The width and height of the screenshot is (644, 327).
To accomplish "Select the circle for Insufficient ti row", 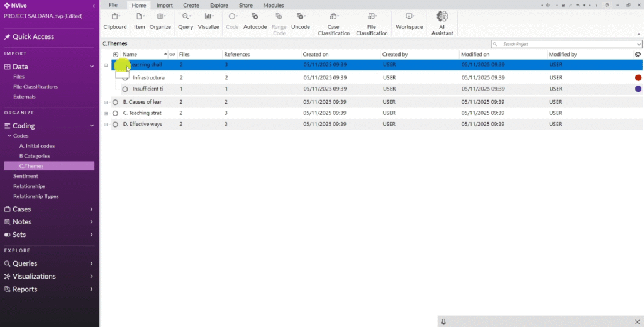I will point(125,89).
